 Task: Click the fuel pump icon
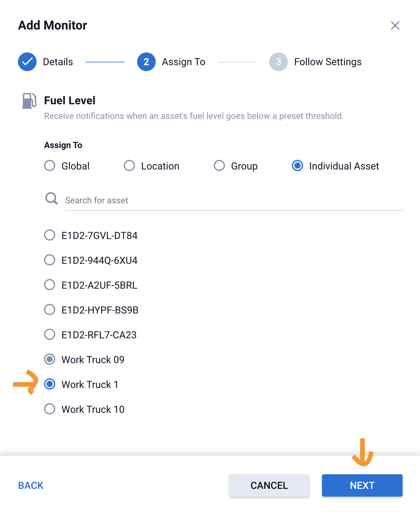tap(29, 101)
